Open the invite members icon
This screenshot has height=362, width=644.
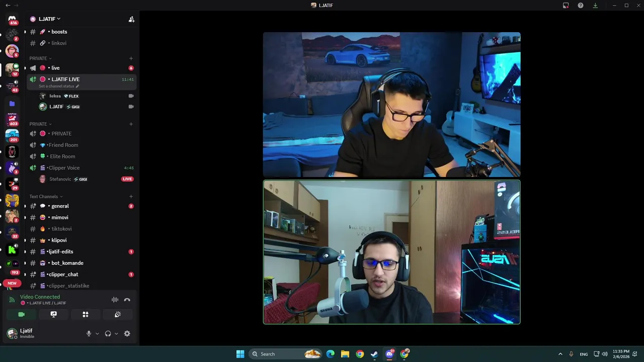pyautogui.click(x=131, y=19)
